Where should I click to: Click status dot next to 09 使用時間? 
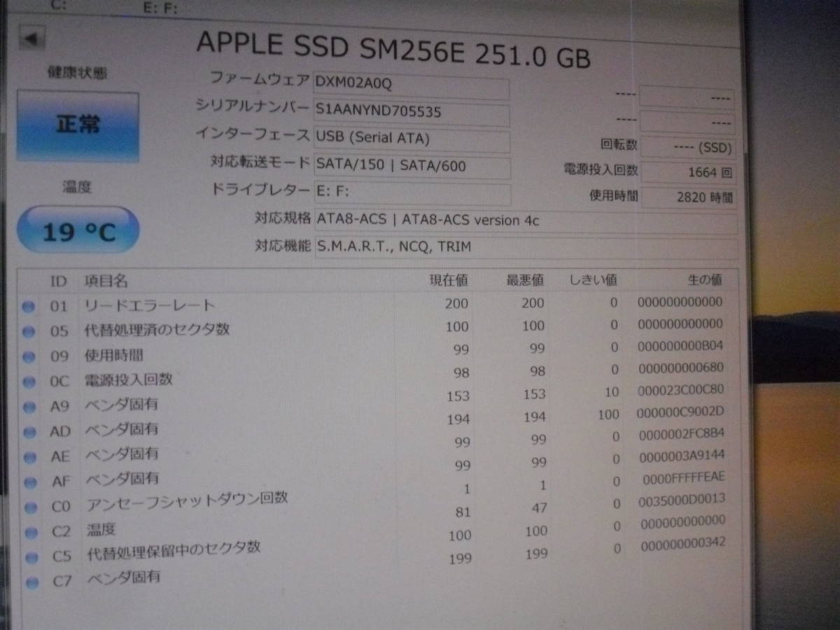[x=28, y=356]
